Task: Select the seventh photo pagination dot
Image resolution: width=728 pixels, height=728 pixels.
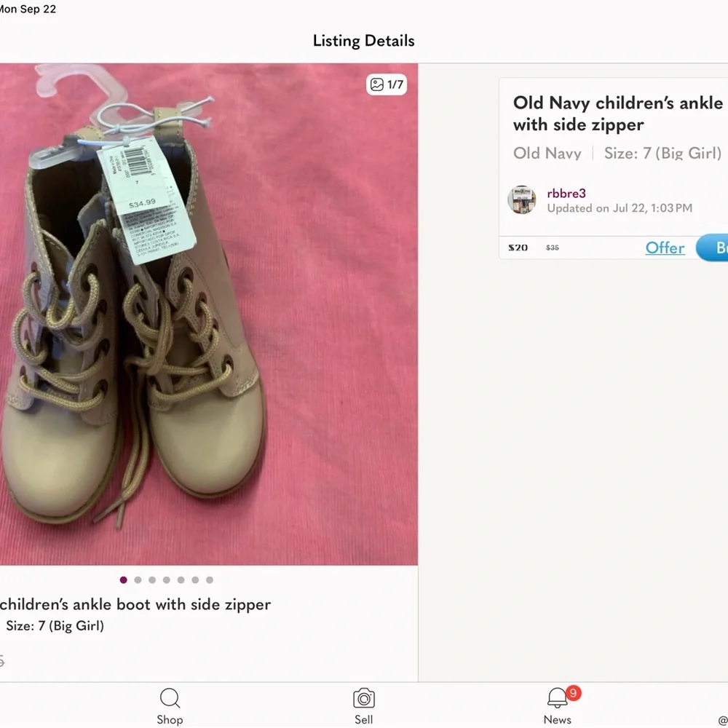Action: 210,580
